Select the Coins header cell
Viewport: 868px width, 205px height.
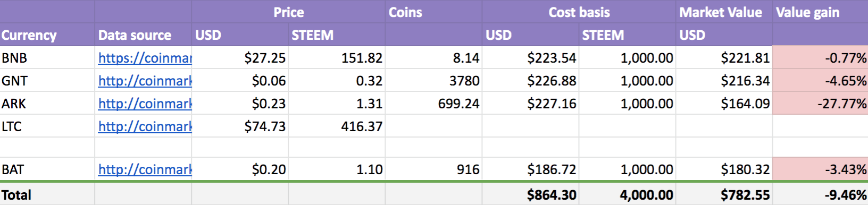(x=433, y=12)
